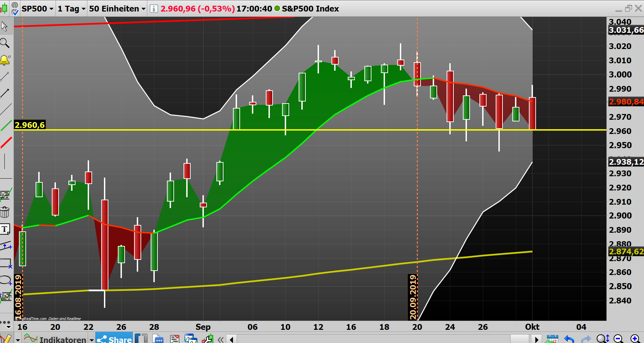Expand the pencil tool dropdown arrow
Image resolution: width=644 pixels, height=343 pixels.
click(x=18, y=339)
